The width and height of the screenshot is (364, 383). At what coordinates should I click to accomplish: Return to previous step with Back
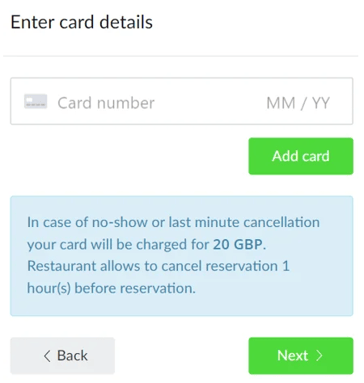coord(63,356)
